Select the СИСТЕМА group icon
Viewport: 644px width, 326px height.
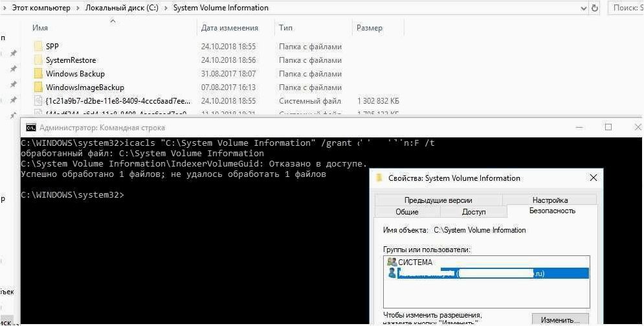(x=392, y=262)
